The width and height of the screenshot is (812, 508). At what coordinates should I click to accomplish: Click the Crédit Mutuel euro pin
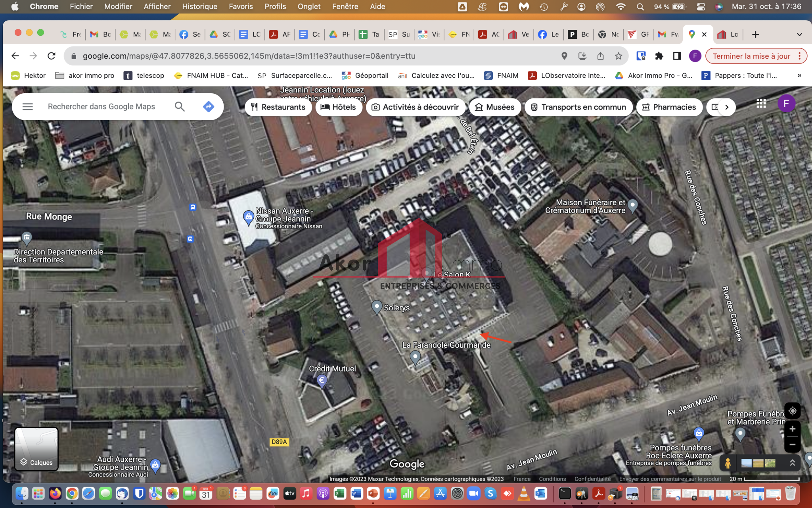[322, 381]
